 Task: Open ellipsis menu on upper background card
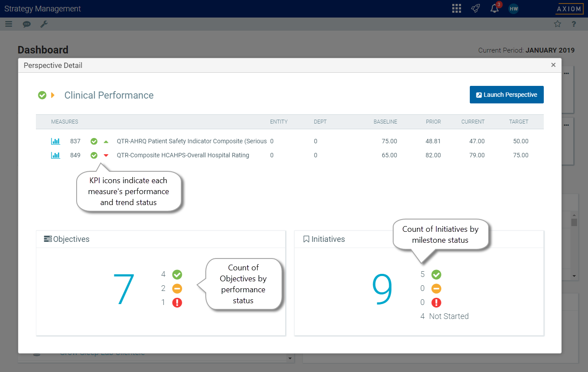point(566,73)
